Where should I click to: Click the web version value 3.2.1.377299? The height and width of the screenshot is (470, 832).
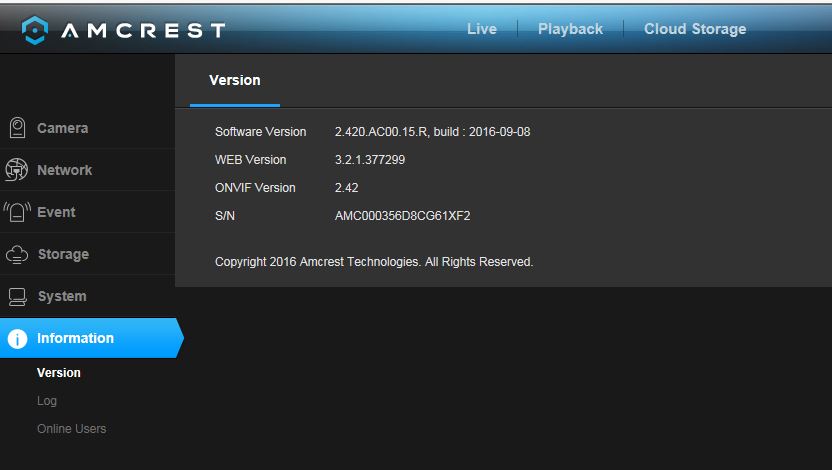pyautogui.click(x=370, y=160)
